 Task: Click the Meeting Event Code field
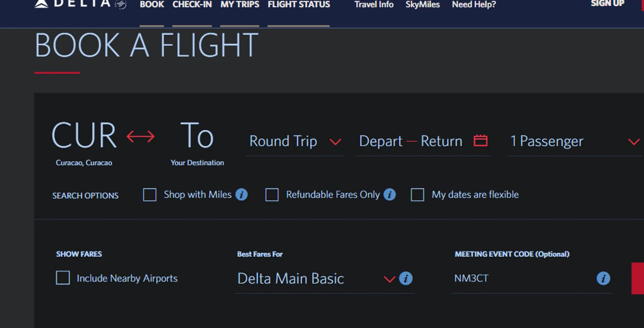524,279
